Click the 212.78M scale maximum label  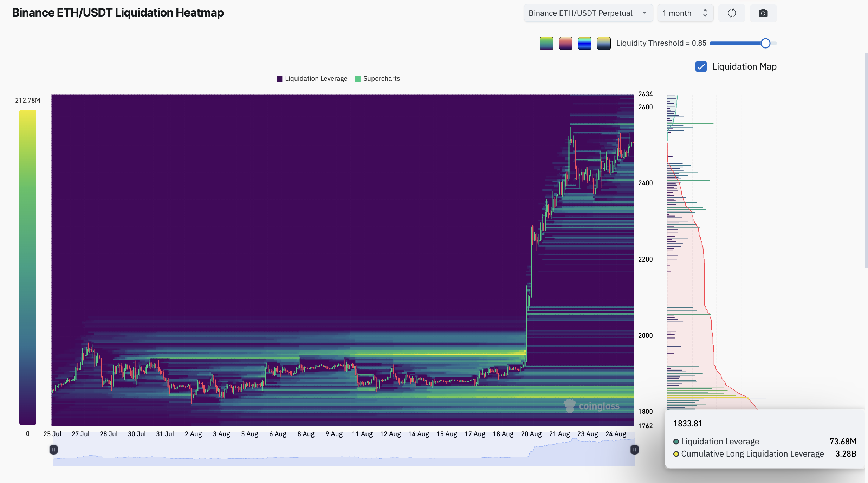28,101
